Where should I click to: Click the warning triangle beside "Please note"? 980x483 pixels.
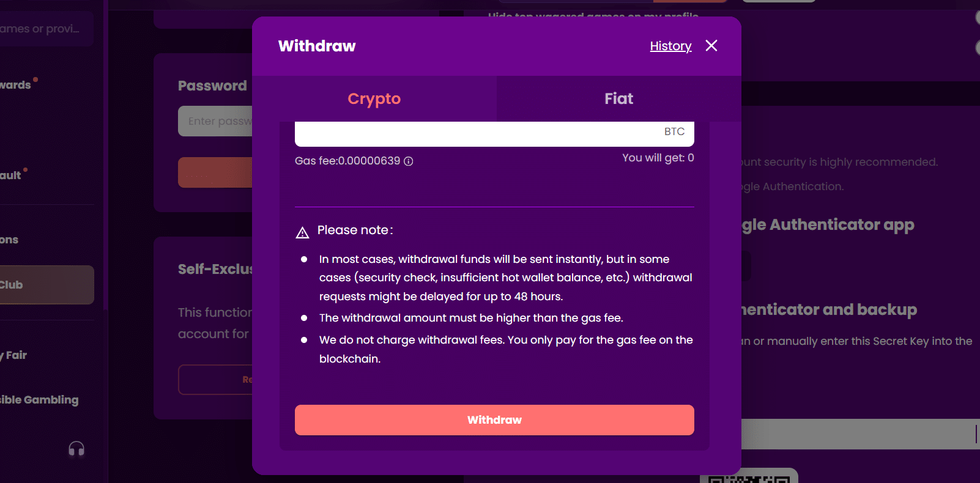click(x=302, y=230)
